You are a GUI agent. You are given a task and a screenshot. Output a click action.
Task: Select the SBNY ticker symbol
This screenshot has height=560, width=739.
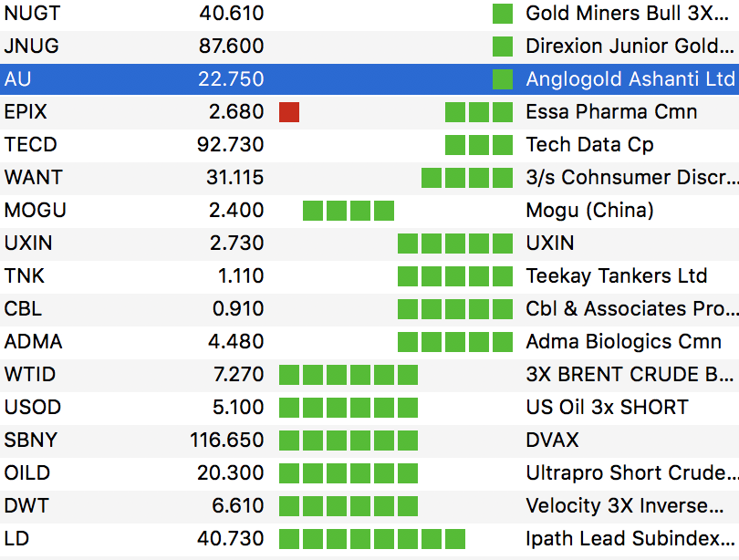(31, 441)
